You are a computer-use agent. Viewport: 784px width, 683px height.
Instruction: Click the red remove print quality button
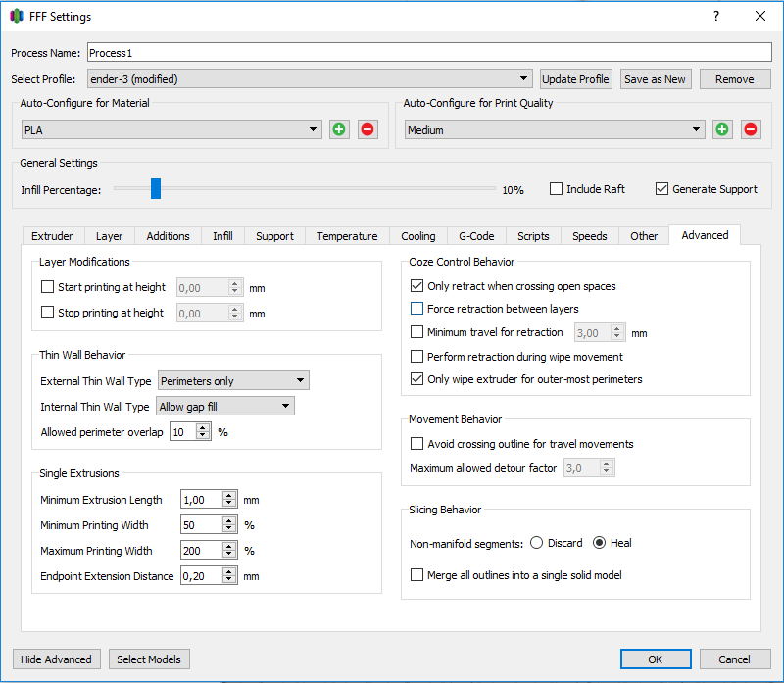pos(751,130)
